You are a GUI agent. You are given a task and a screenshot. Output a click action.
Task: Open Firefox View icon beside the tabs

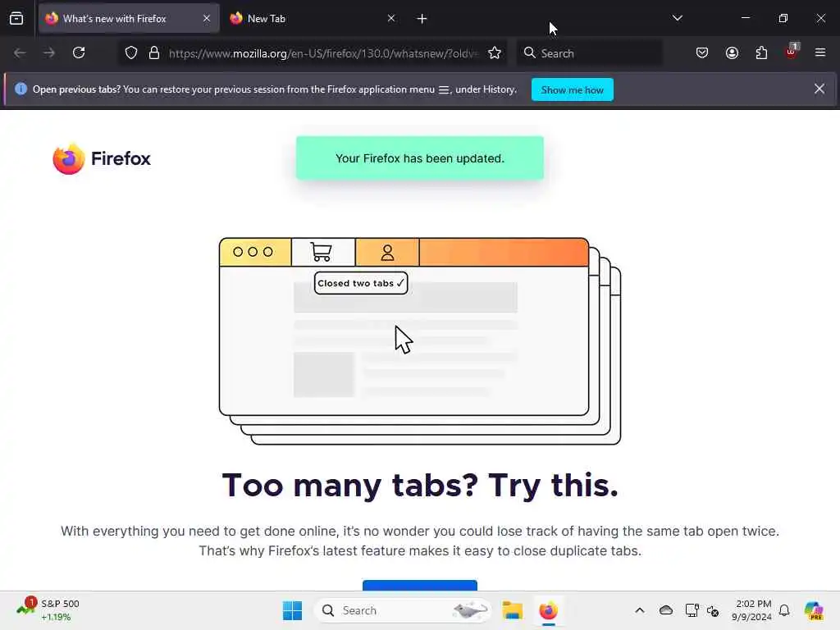tap(16, 19)
